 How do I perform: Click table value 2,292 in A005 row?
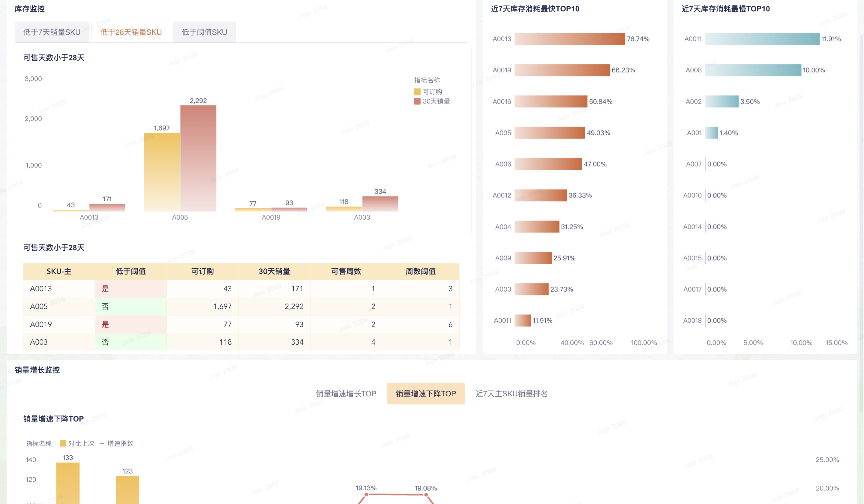tap(294, 306)
